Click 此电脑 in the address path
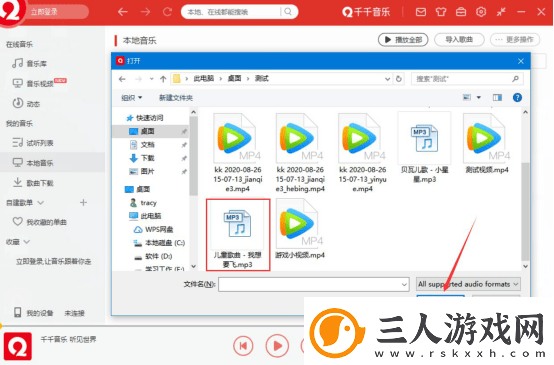 (x=204, y=78)
